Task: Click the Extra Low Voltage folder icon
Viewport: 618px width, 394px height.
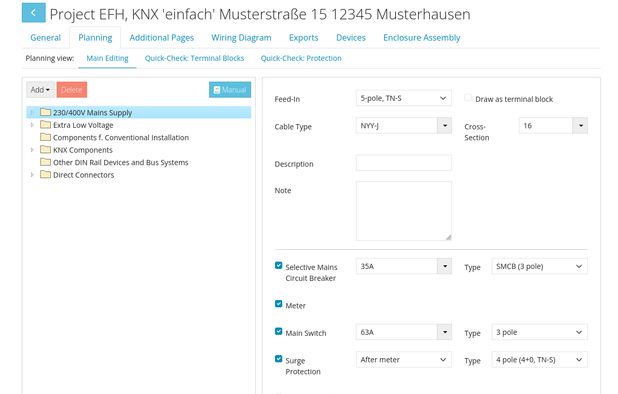Action: tap(45, 125)
